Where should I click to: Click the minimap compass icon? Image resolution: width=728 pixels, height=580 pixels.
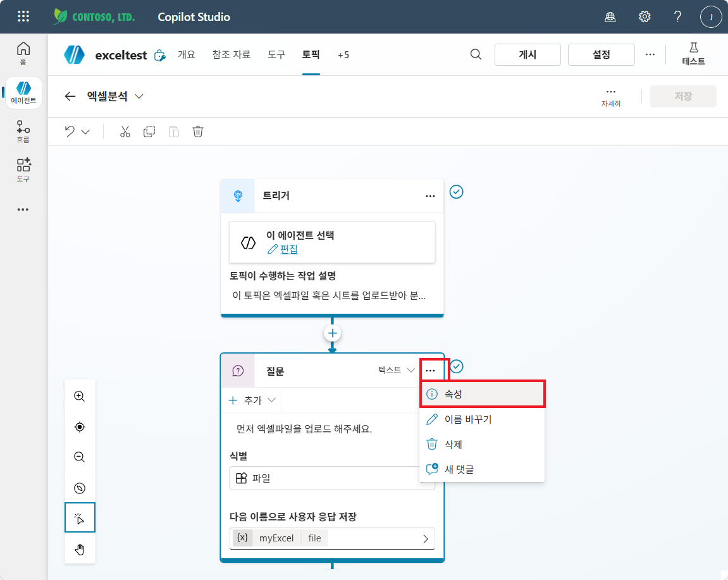(80, 488)
